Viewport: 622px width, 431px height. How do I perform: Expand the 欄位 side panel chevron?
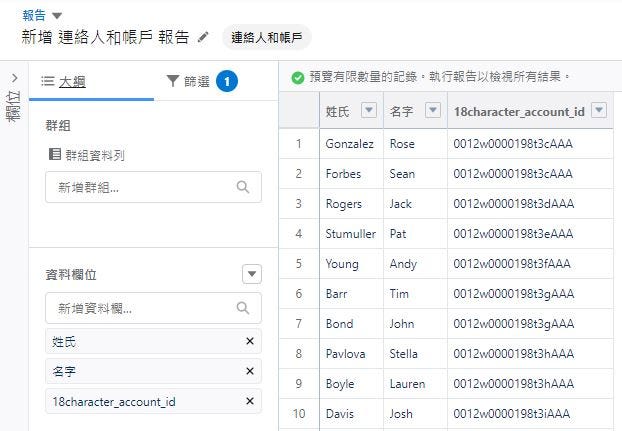pyautogui.click(x=14, y=78)
